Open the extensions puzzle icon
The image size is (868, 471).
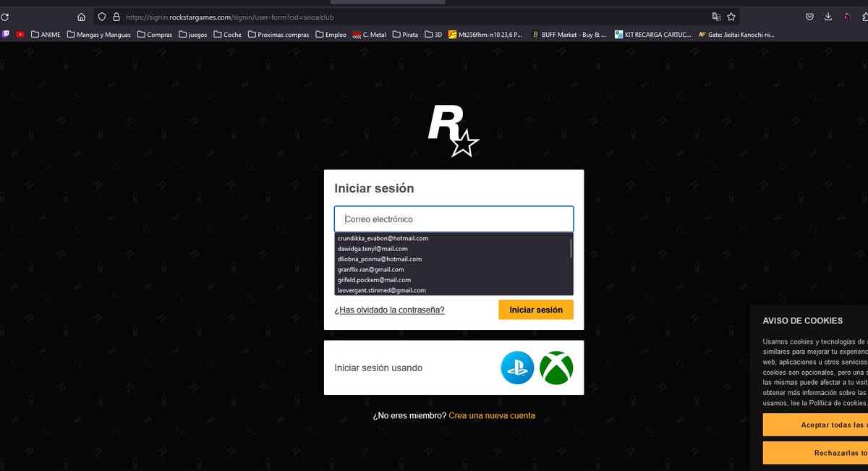tap(864, 17)
